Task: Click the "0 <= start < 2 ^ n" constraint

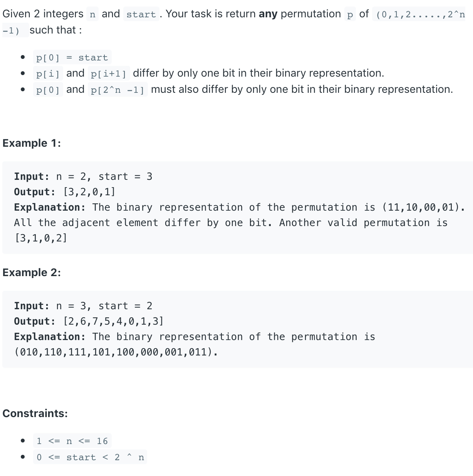Action: click(x=90, y=457)
